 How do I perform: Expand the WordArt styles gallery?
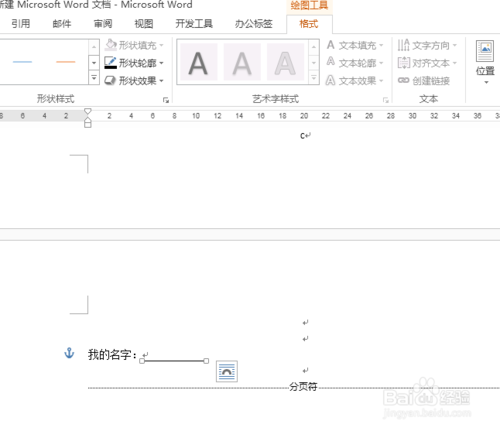314,78
